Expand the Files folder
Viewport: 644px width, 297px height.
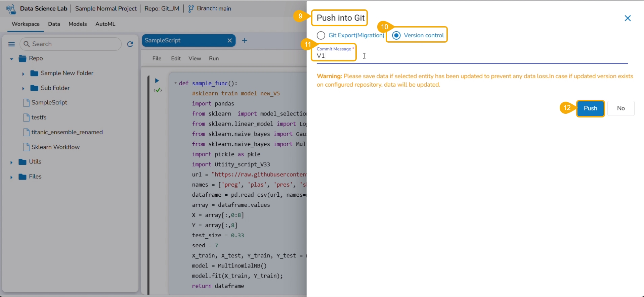click(11, 177)
